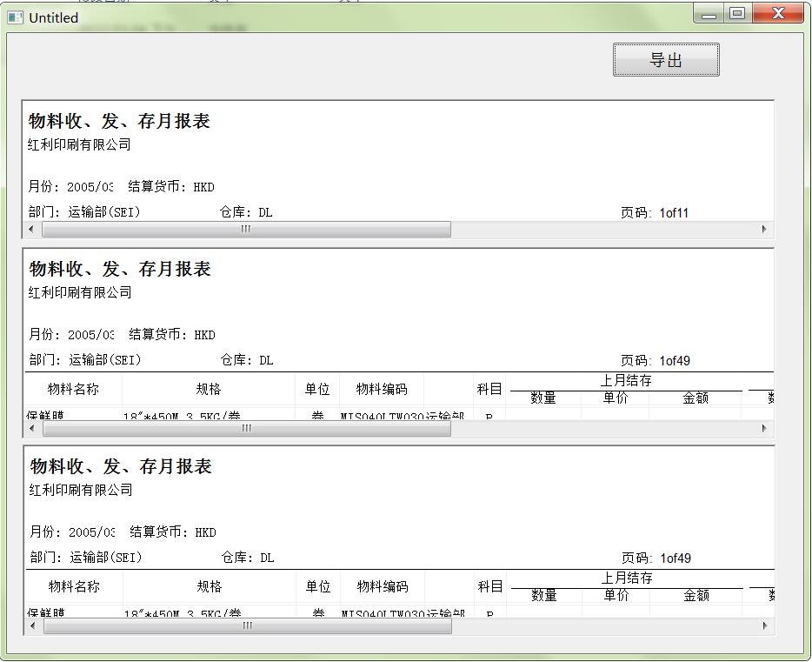812x662 pixels.
Task: Minimize the Untitled window
Action: click(x=709, y=13)
